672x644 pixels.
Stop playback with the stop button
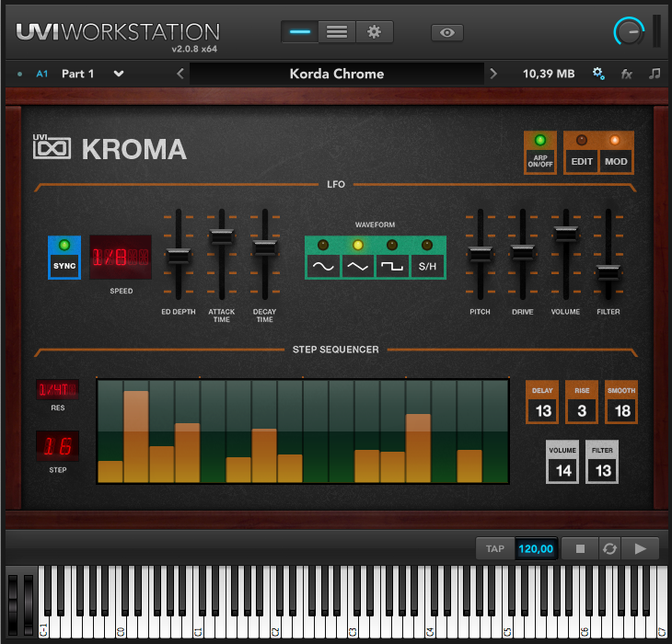click(x=580, y=548)
